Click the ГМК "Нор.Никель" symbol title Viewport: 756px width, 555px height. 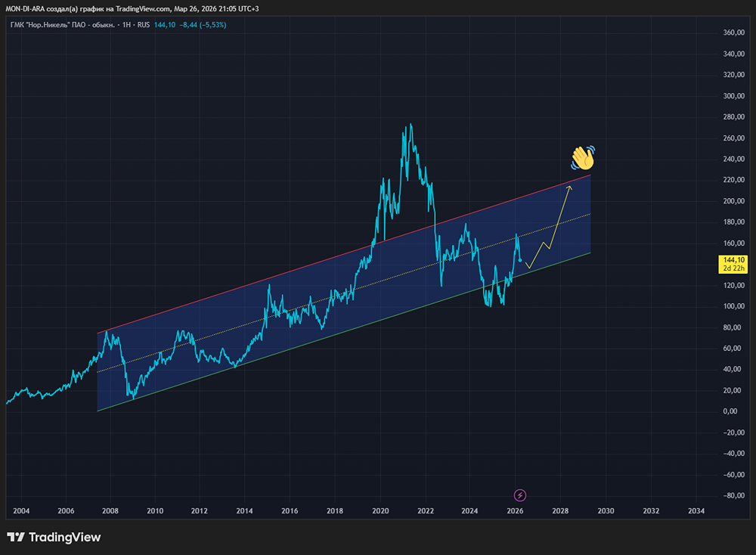pos(63,25)
